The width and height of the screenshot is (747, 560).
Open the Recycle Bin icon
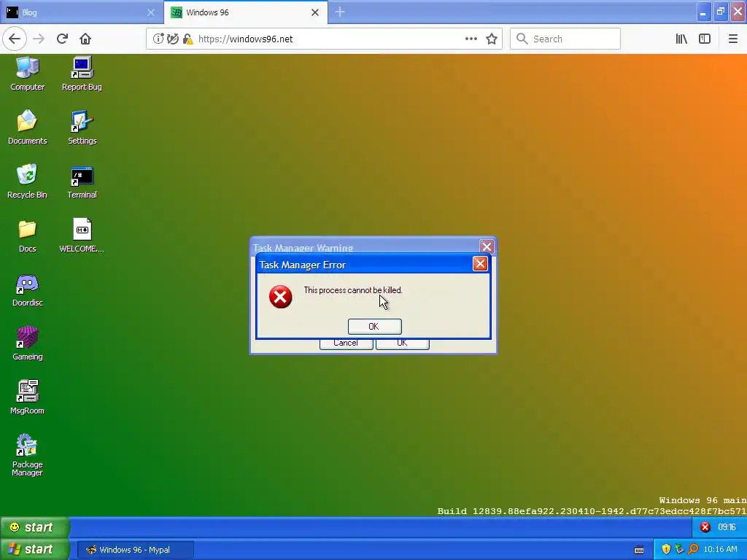coord(27,181)
